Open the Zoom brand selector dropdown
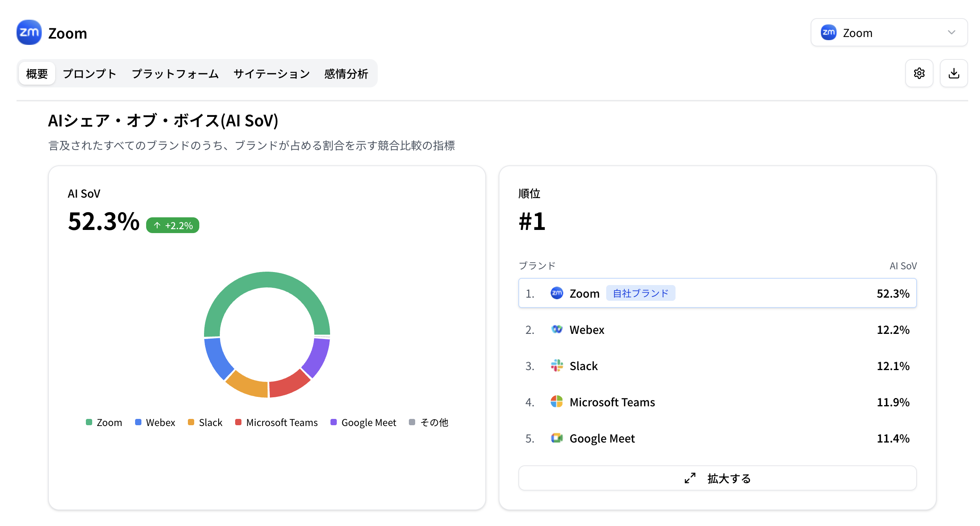This screenshot has height=526, width=980. click(x=889, y=33)
